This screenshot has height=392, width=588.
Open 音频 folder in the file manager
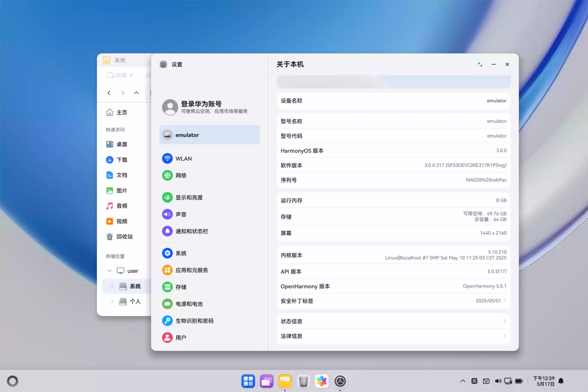[x=117, y=206]
